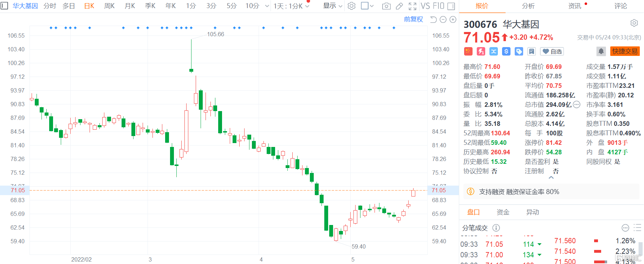644x264 pixels.
Task: Open the 分析 tab
Action: 528,6
